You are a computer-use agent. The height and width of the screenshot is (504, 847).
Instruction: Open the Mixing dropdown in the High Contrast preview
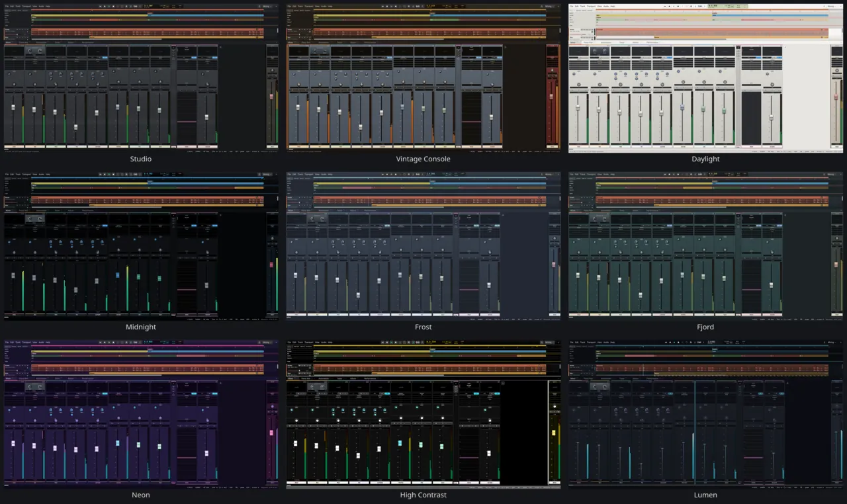tap(550, 343)
